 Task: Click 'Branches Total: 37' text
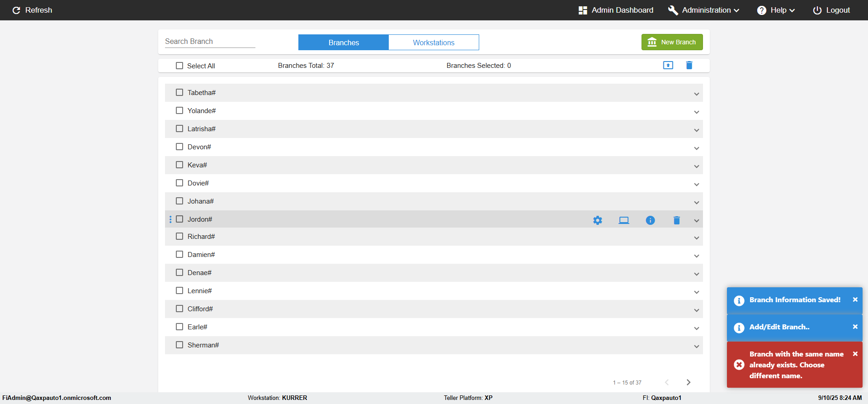tap(306, 66)
